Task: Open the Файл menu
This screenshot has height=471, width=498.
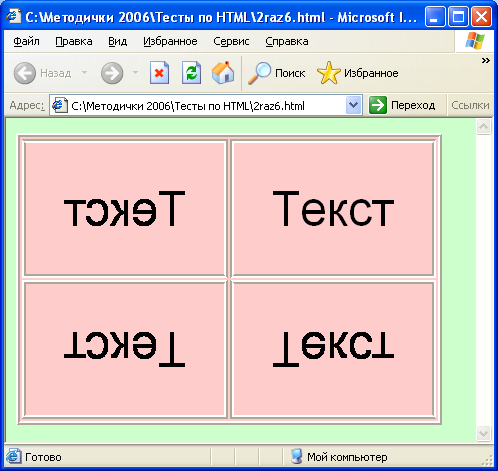Action: (26, 41)
